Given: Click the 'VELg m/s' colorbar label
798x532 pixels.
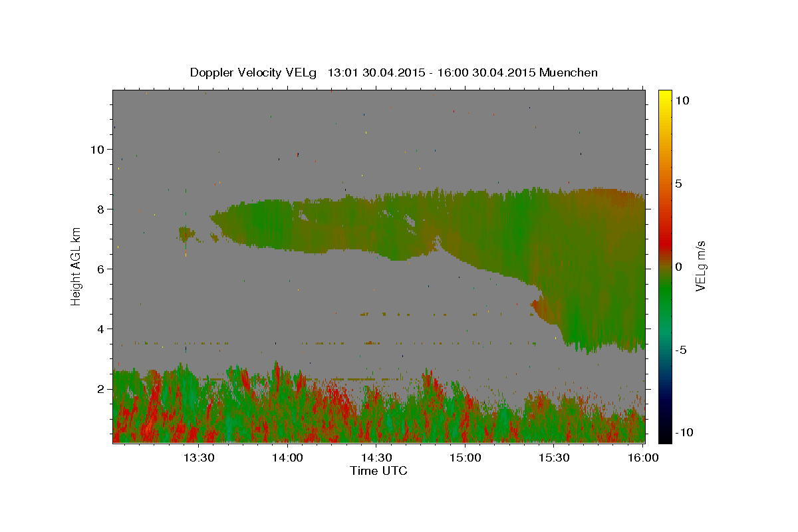Looking at the screenshot, I should coord(700,265).
